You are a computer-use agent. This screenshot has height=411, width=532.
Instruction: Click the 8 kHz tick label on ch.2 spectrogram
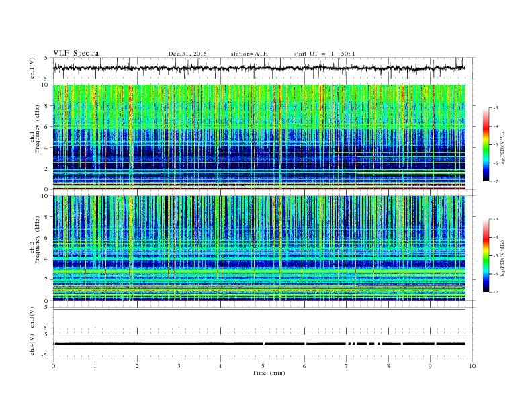click(x=47, y=217)
